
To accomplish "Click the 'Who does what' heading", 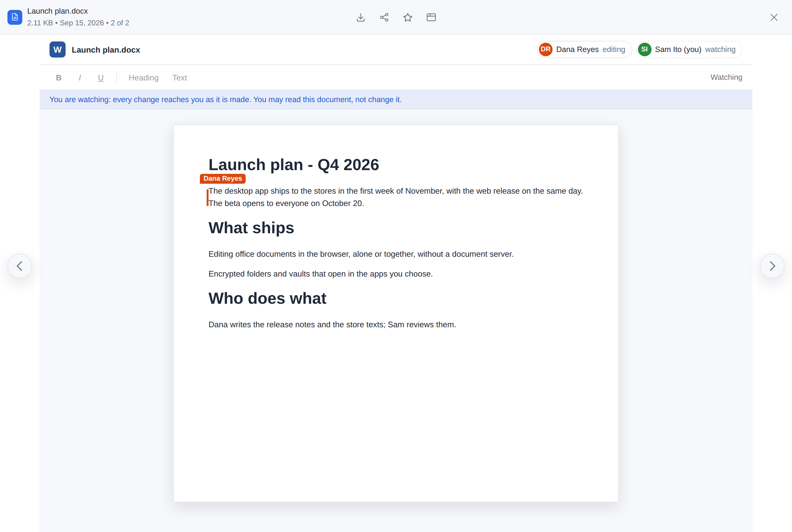I will click(x=267, y=298).
